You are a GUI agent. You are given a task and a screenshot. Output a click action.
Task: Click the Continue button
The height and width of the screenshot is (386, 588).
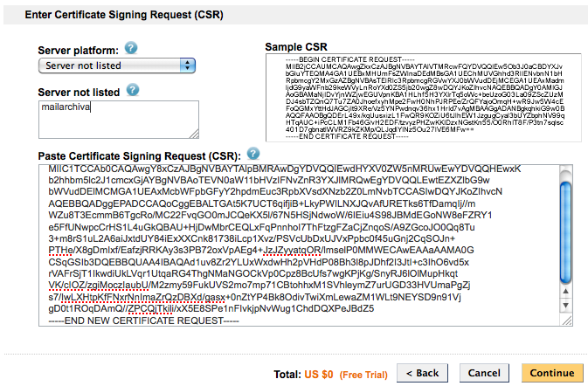coord(552,373)
